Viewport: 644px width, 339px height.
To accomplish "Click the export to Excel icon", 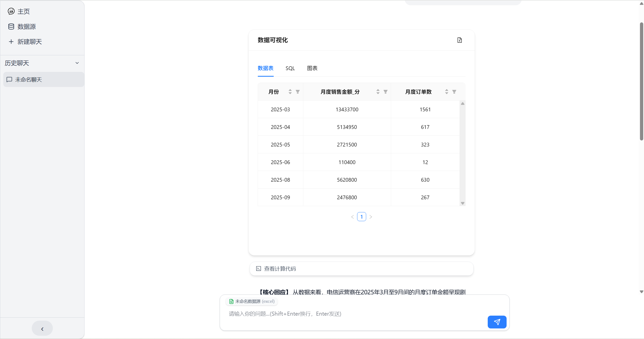I will point(459,40).
